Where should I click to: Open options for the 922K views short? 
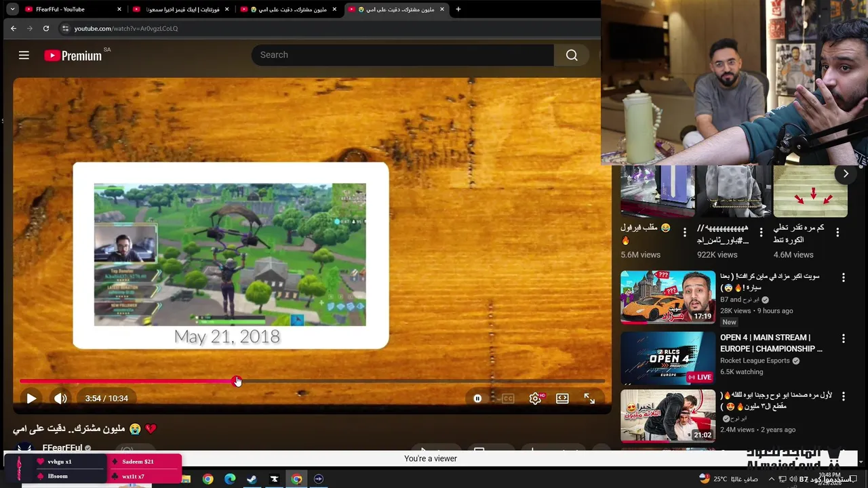pos(761,232)
